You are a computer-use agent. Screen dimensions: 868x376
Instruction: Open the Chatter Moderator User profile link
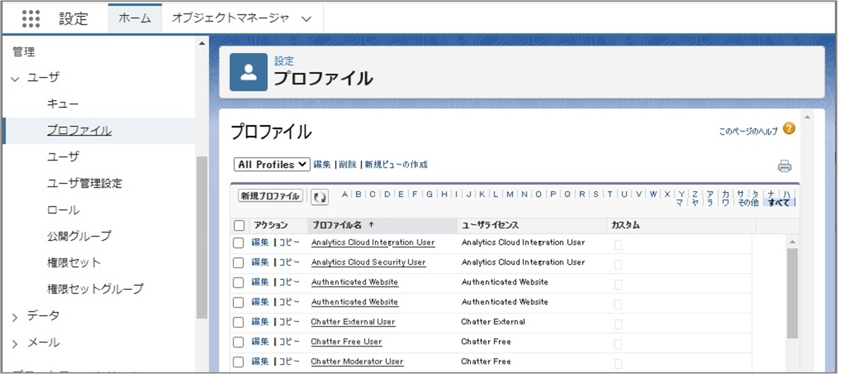pos(357,361)
